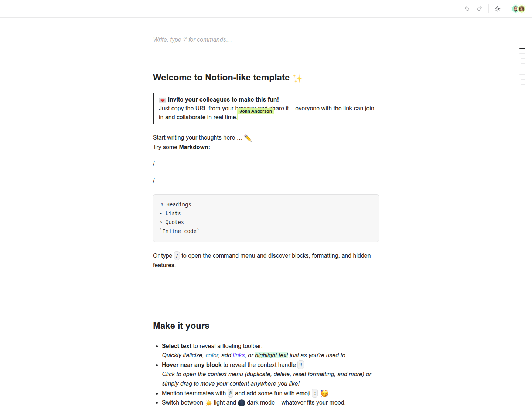Viewport: 532px width, 406px height.
Task: Click the sparkles emoji beside the title
Action: point(298,78)
